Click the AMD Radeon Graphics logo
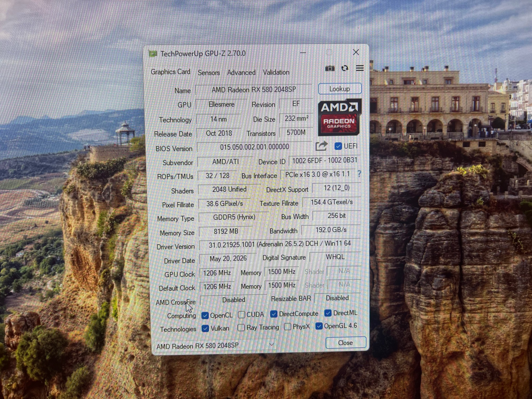This screenshot has width=532, height=399. 340,117
